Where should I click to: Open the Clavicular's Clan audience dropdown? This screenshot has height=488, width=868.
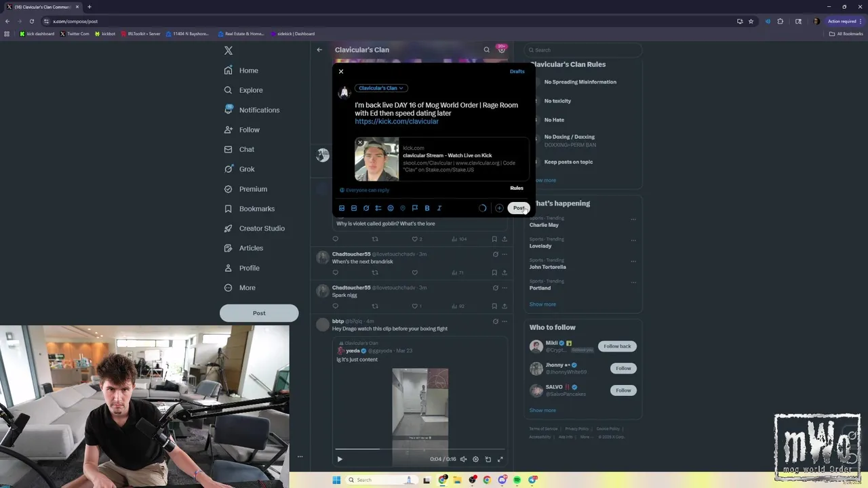click(x=381, y=88)
